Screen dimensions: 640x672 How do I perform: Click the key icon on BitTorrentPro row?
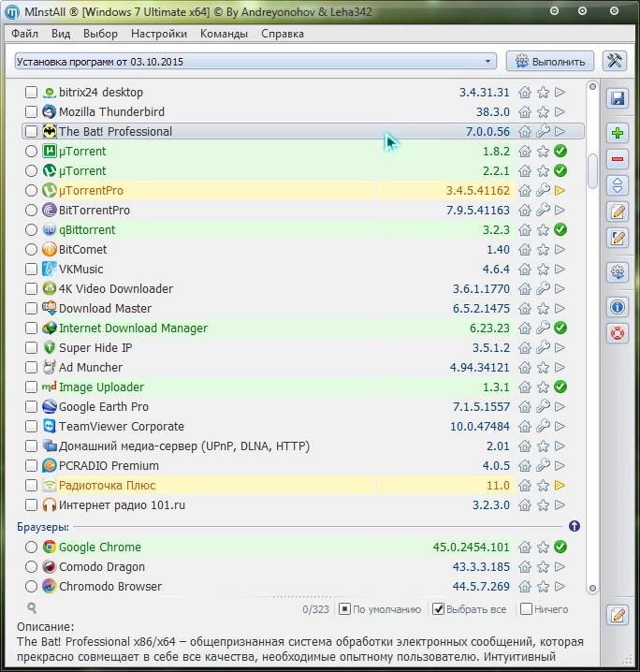543,210
